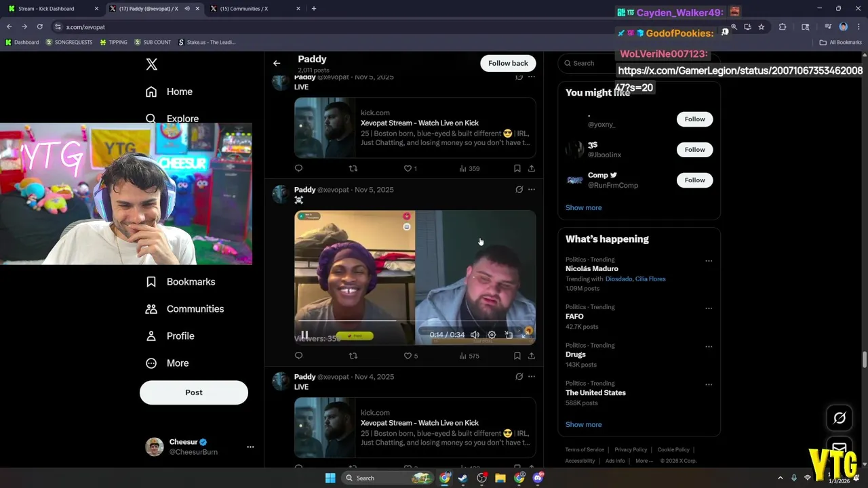Screen dimensions: 868x488
Task: Open Windows Start menu
Action: pos(330,478)
